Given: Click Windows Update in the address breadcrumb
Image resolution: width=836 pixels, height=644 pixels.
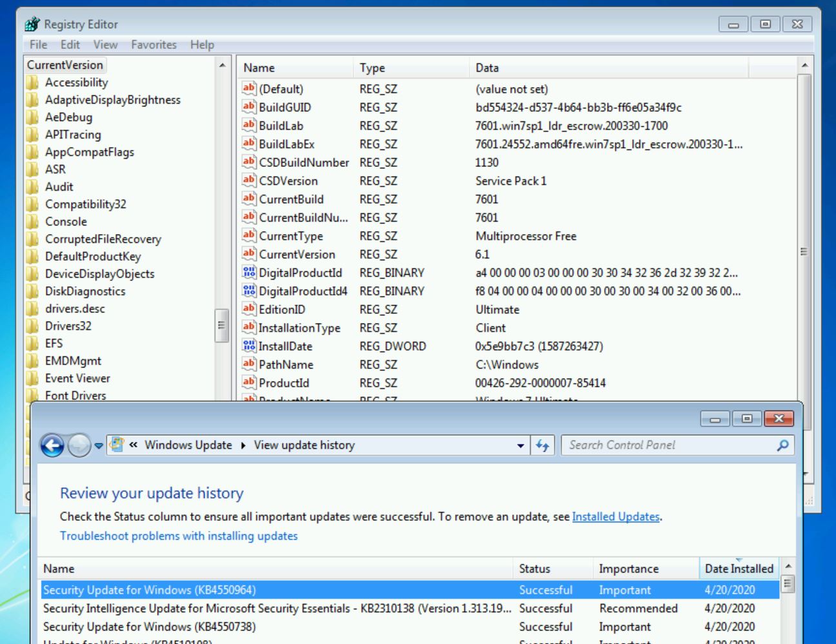Looking at the screenshot, I should [188, 445].
